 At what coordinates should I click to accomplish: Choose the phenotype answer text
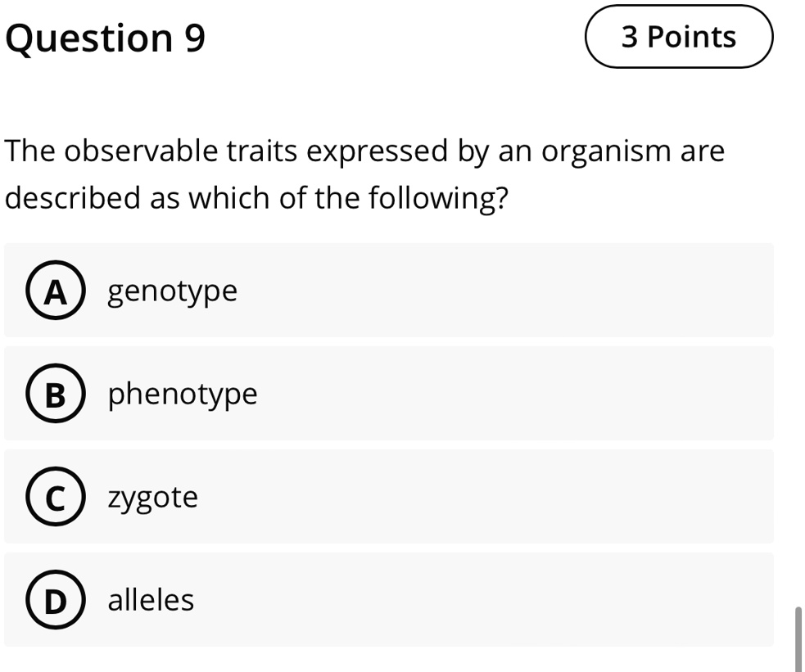pyautogui.click(x=183, y=395)
